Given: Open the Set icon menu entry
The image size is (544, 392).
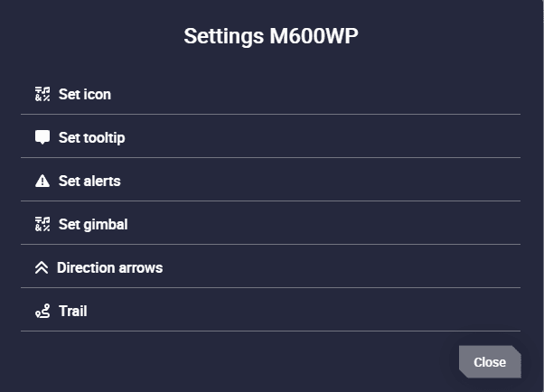Looking at the screenshot, I should click(x=270, y=93).
